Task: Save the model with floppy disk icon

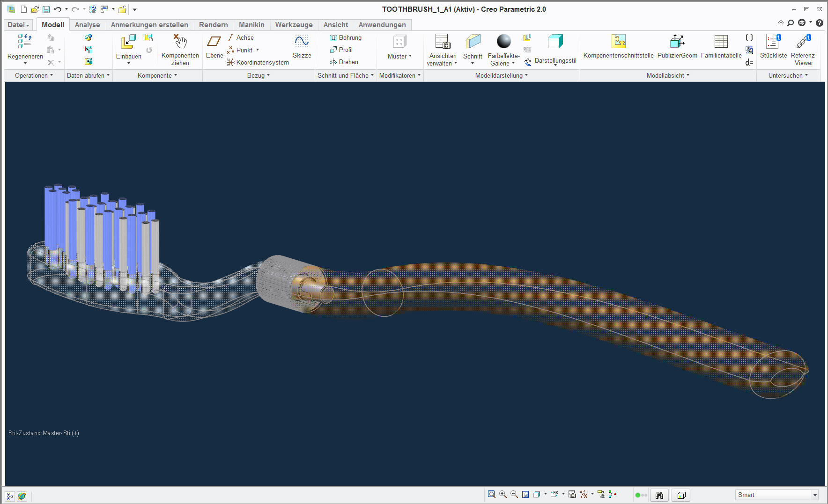Action: (46, 9)
